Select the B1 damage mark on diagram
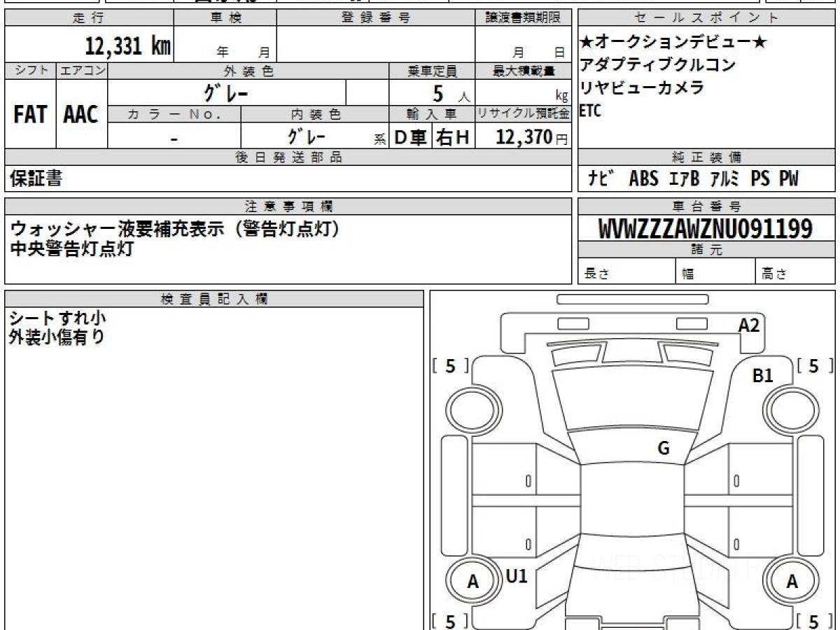The width and height of the screenshot is (840, 630). (x=763, y=376)
